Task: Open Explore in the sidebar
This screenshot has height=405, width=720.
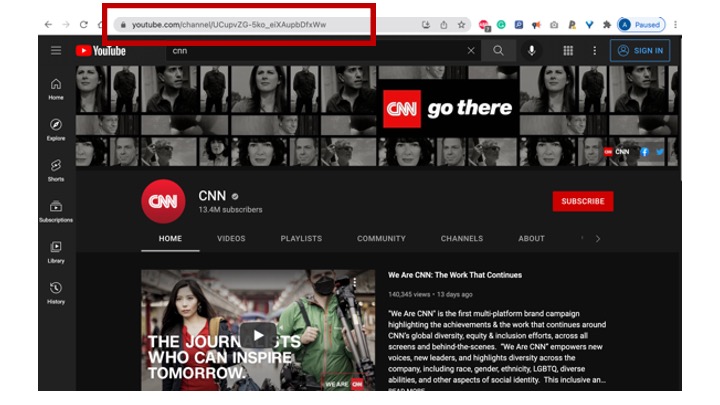Action: (56, 129)
